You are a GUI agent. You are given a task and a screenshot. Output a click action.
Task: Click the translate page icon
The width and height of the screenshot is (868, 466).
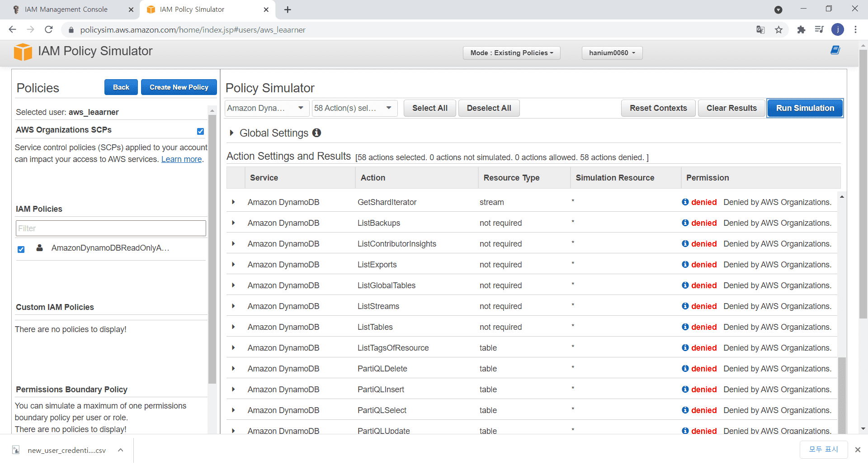[x=760, y=30]
